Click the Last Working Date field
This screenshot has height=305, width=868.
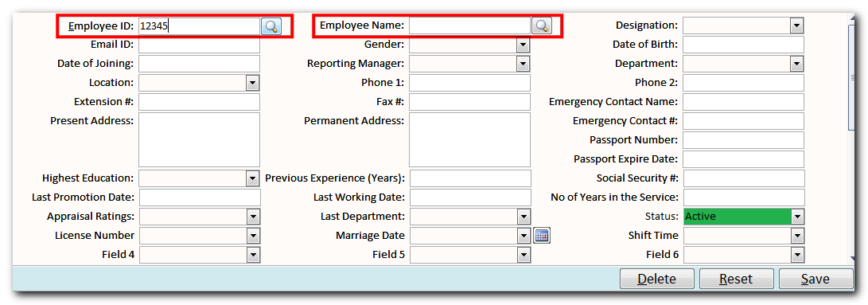470,197
